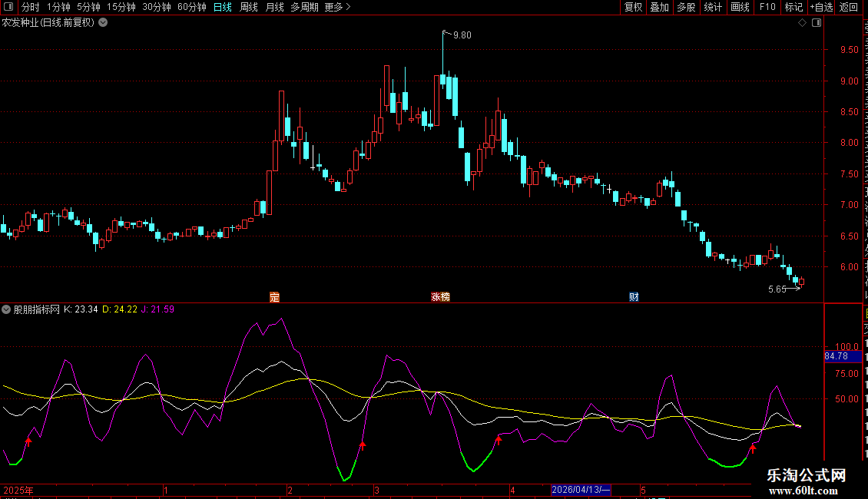Click the 涨榜 event marker

[x=441, y=297]
